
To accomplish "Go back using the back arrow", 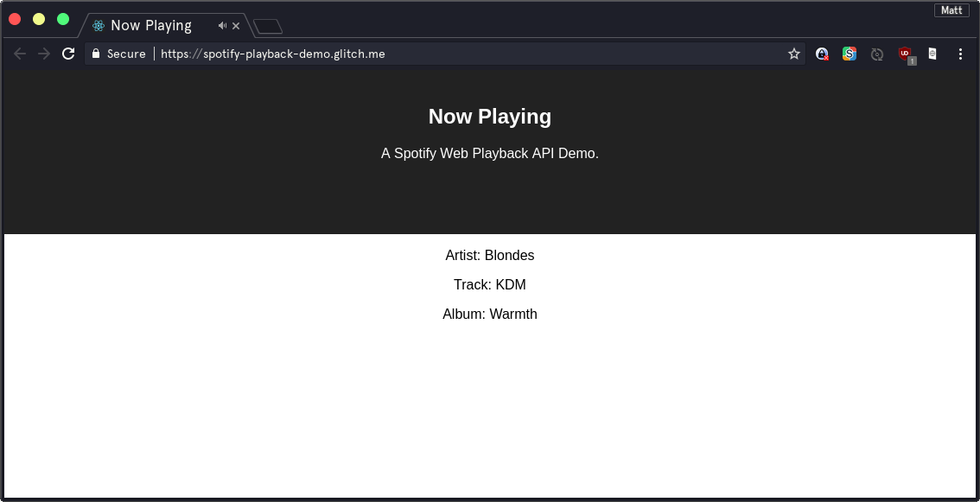I will tap(19, 53).
